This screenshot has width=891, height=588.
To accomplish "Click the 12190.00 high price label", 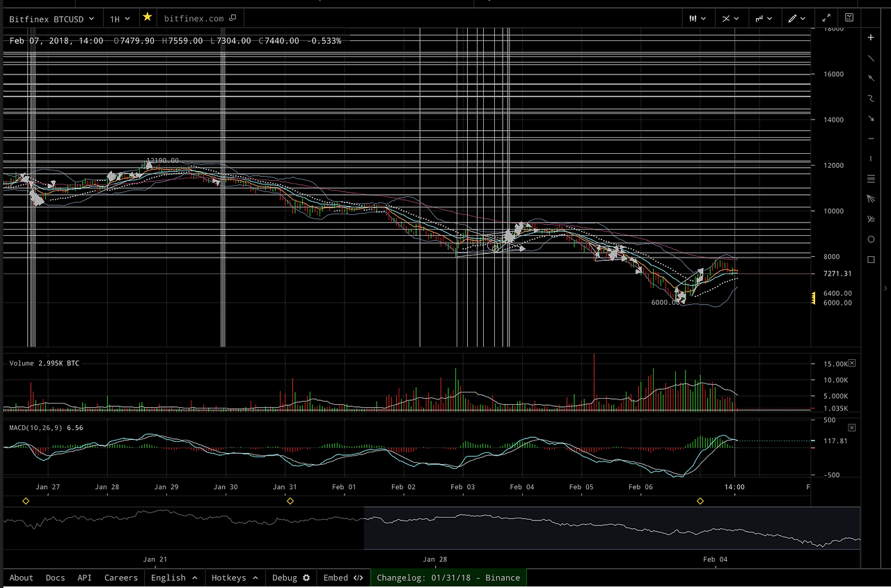I will click(x=162, y=161).
